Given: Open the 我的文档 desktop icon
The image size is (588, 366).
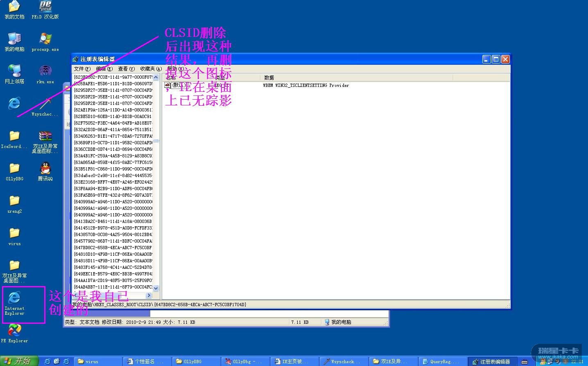Looking at the screenshot, I should tap(14, 10).
